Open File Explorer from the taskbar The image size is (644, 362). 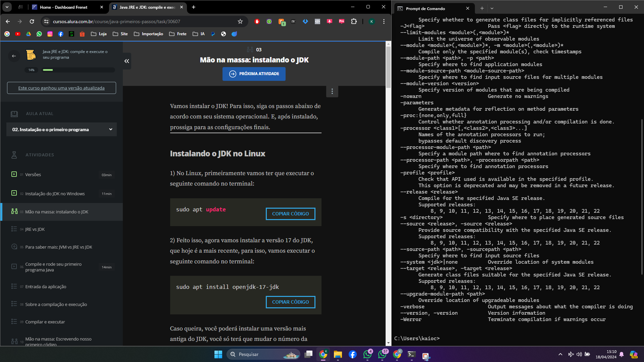[338, 354]
